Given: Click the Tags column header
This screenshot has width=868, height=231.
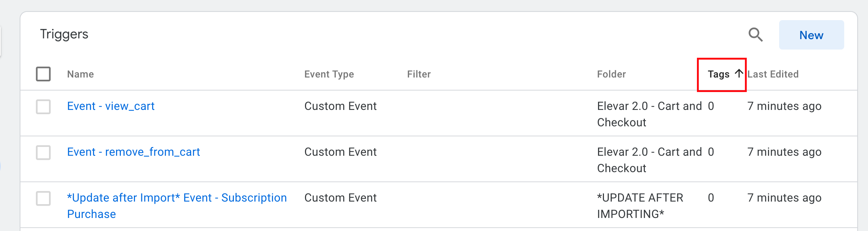Looking at the screenshot, I should (718, 74).
